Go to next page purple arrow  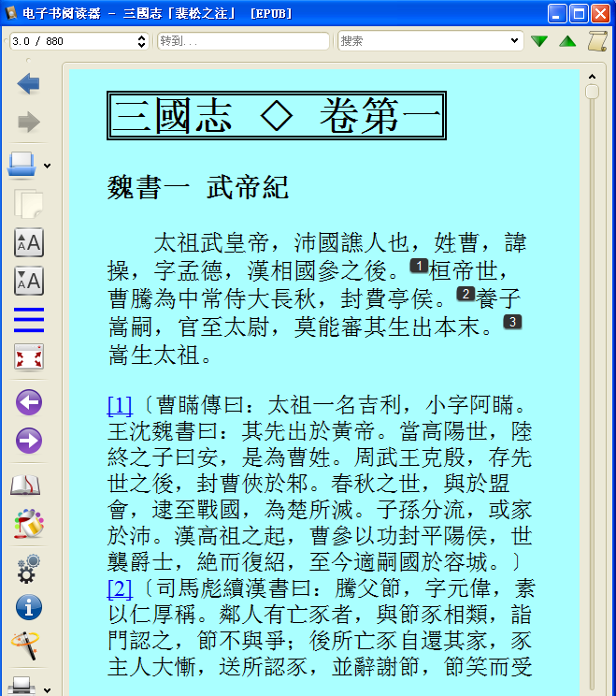(29, 441)
